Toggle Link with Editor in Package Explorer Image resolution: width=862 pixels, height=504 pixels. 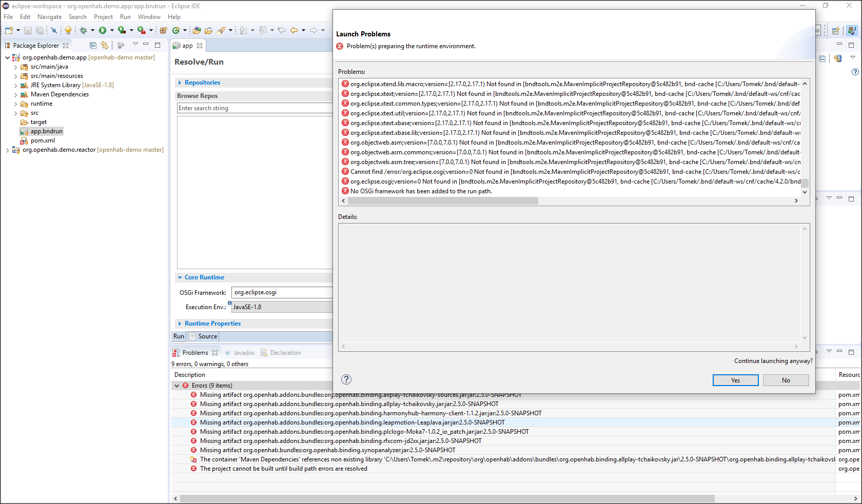coord(105,45)
